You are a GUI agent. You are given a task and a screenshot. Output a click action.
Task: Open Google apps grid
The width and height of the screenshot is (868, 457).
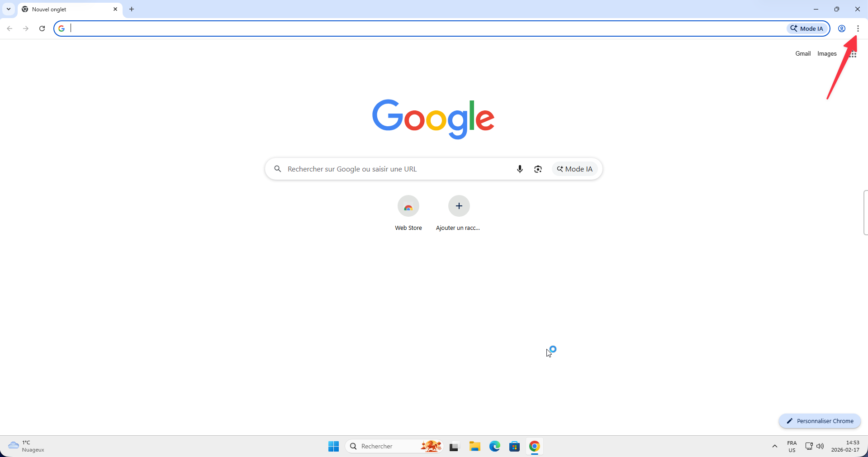[x=853, y=54]
